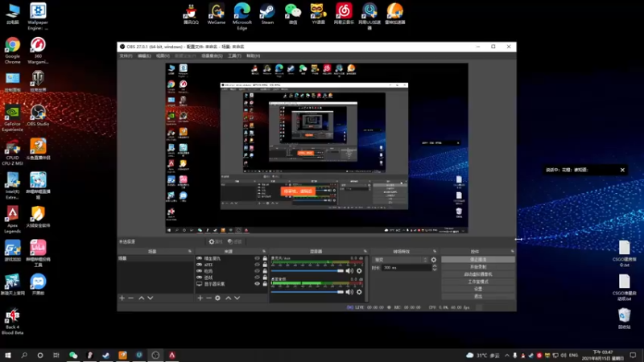Open the 视图(V) menu in OBS
This screenshot has width=644, height=362.
163,56
